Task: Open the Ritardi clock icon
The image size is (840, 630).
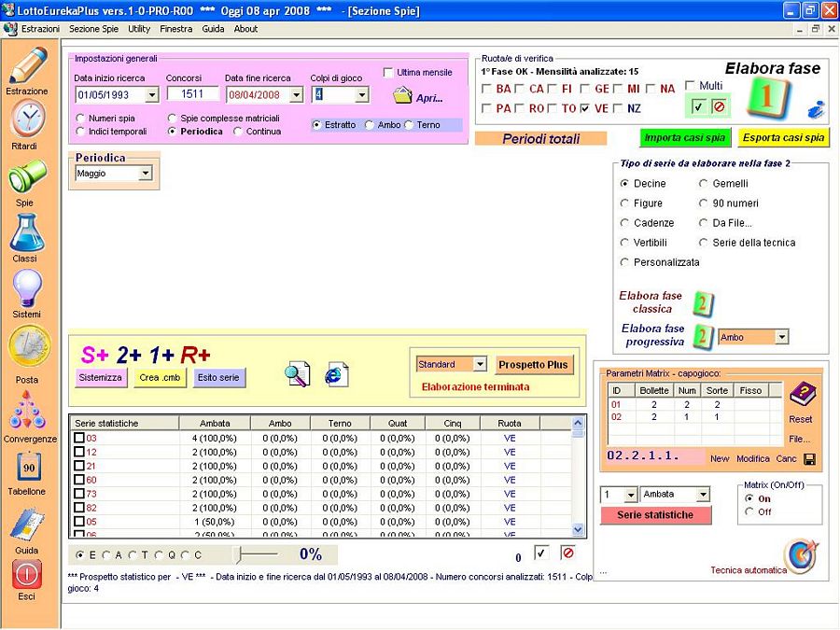Action: click(x=28, y=119)
